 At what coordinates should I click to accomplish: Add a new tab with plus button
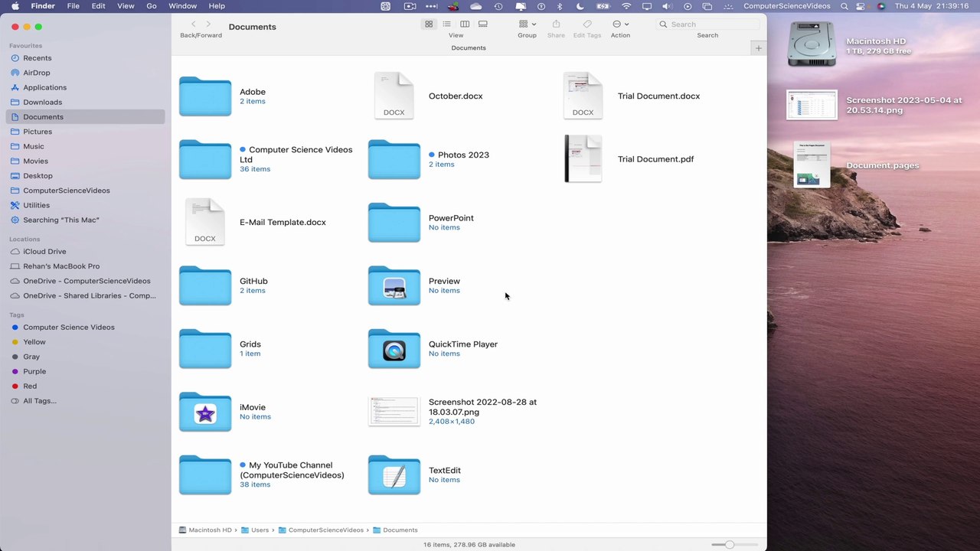click(x=758, y=48)
